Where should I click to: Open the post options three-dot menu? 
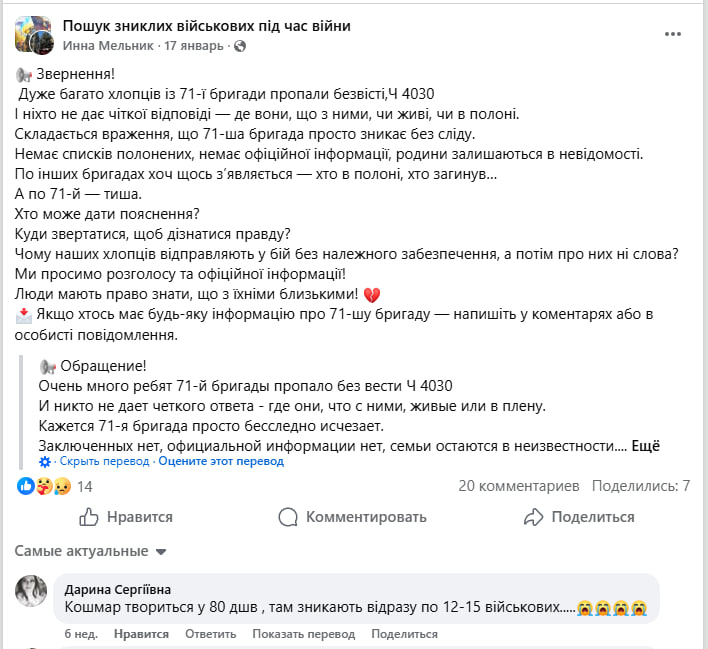[672, 34]
